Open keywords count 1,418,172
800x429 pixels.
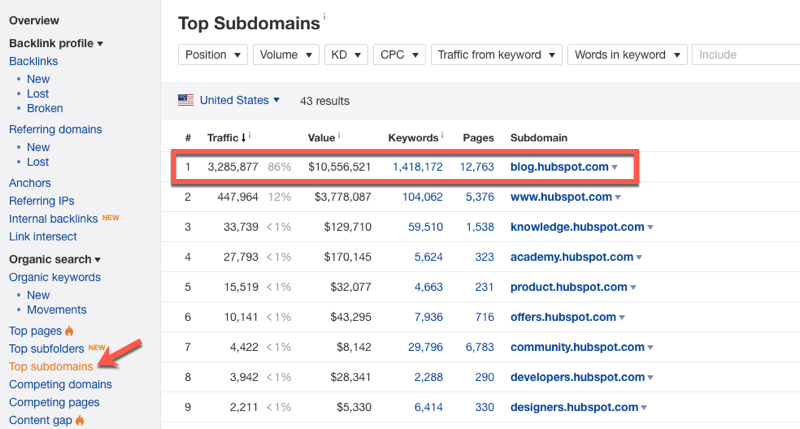tap(417, 167)
